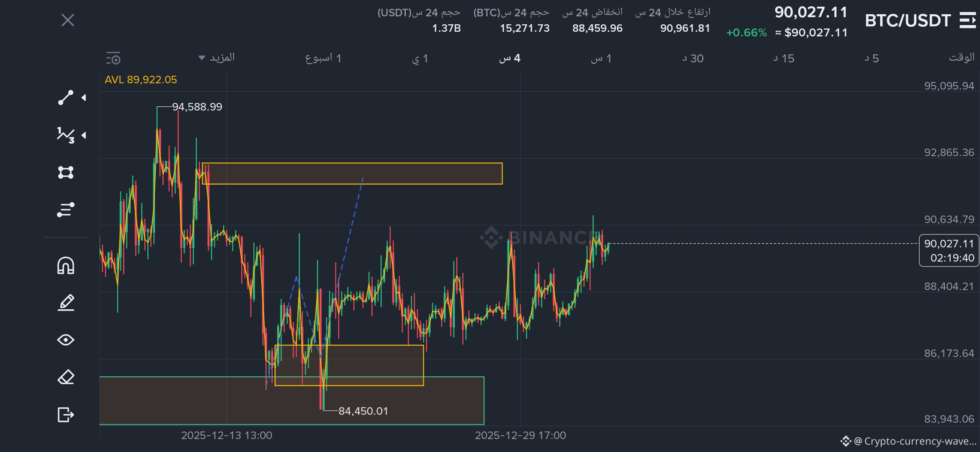This screenshot has height=452, width=980.
Task: Select the Elliott wave pattern tool
Action: pos(65,135)
